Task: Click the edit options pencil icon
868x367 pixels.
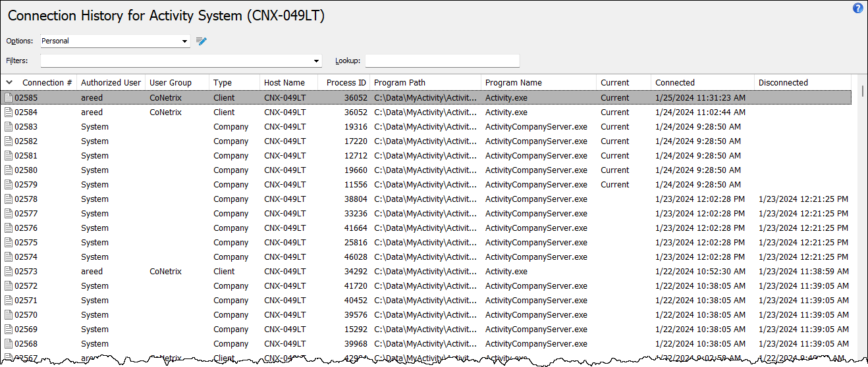Action: (x=202, y=41)
